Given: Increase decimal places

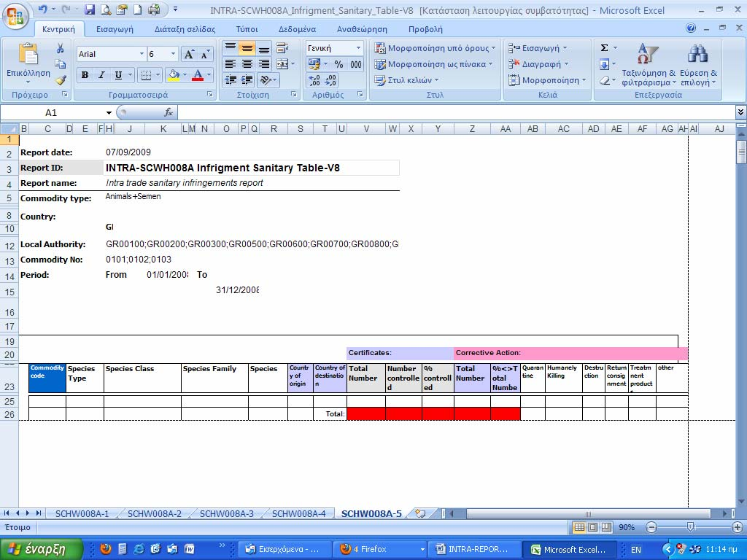Looking at the screenshot, I should [314, 80].
